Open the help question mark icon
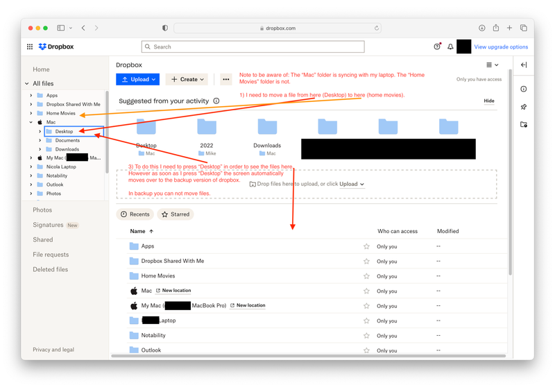 tap(437, 46)
